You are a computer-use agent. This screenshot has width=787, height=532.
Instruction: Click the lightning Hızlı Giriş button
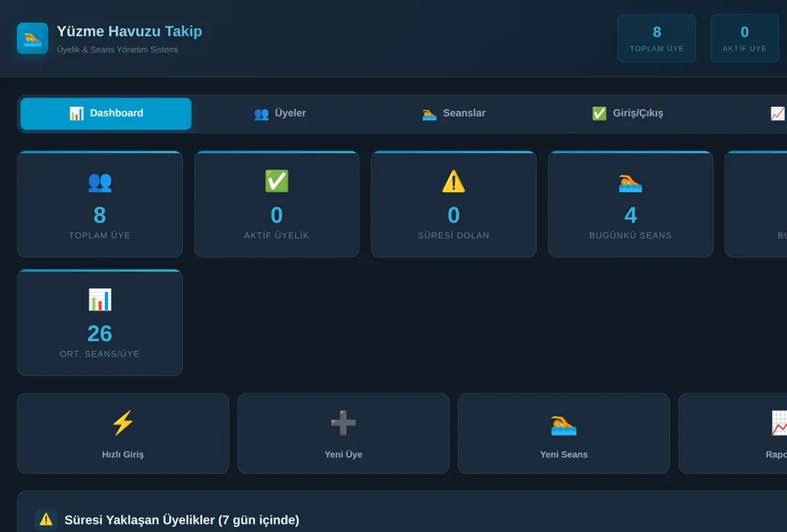(x=123, y=433)
